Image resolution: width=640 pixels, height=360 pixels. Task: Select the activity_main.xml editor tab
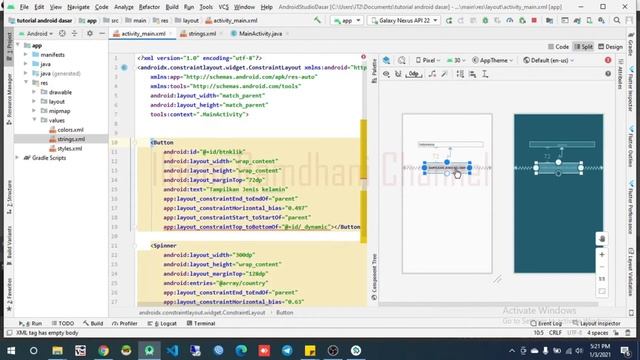point(143,34)
